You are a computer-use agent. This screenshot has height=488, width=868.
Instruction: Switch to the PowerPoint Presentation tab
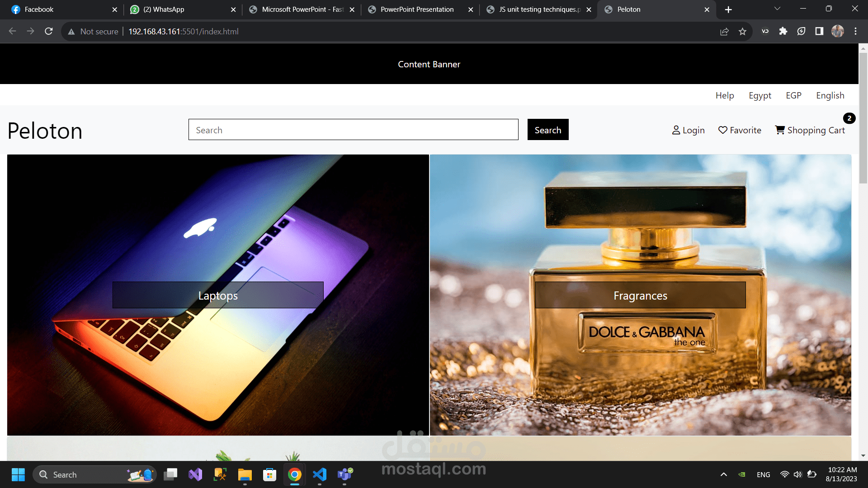click(x=417, y=9)
